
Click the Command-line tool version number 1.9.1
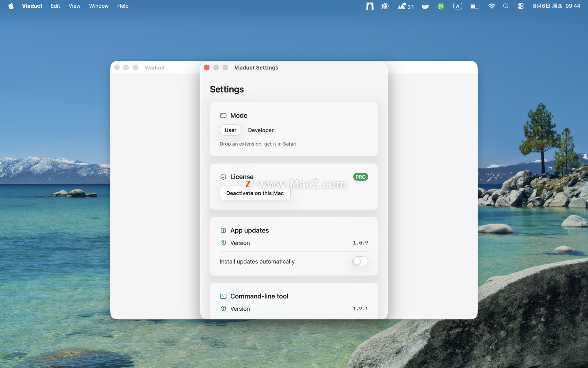tap(360, 309)
